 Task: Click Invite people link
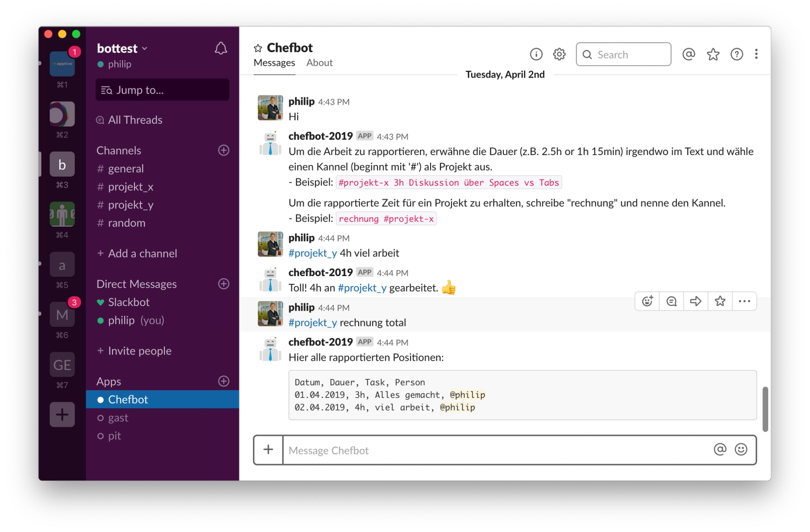pyautogui.click(x=134, y=351)
